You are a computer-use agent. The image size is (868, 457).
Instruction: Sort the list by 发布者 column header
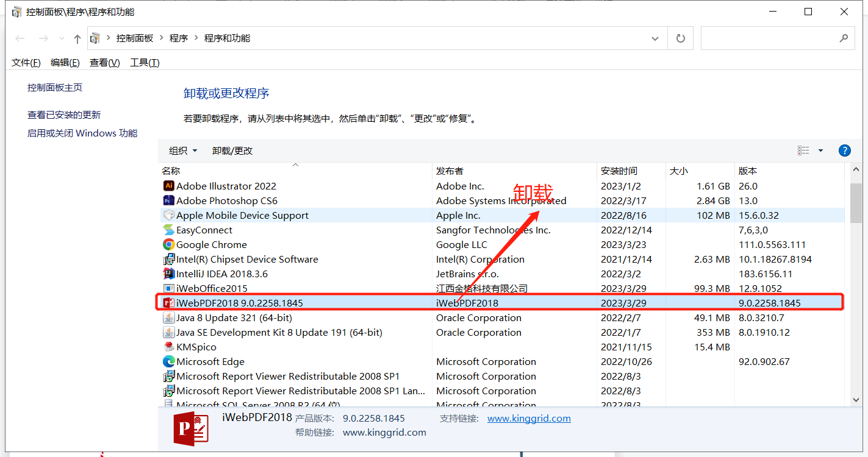(514, 171)
